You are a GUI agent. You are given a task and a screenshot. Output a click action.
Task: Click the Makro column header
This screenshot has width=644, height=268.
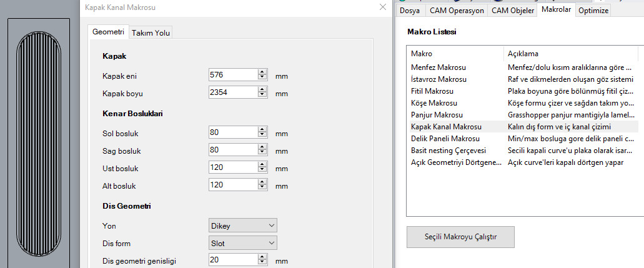pyautogui.click(x=455, y=54)
